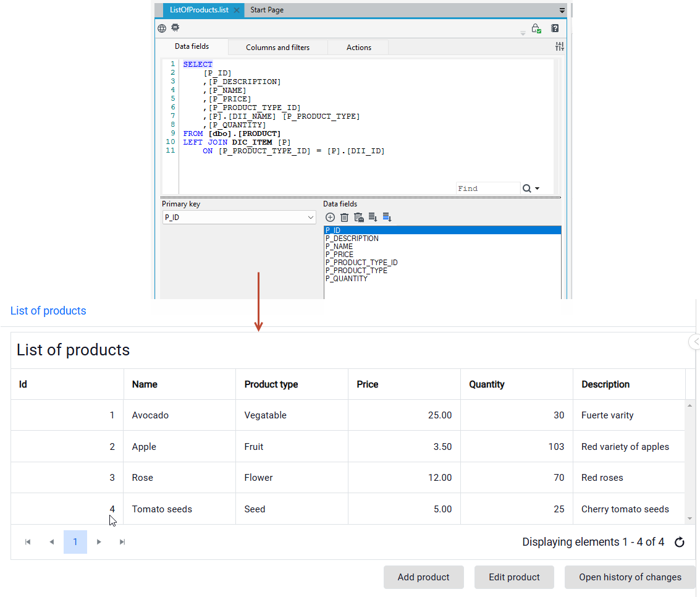Open the sliders settings icon beside the tabs
This screenshot has width=700, height=597.
pos(559,46)
